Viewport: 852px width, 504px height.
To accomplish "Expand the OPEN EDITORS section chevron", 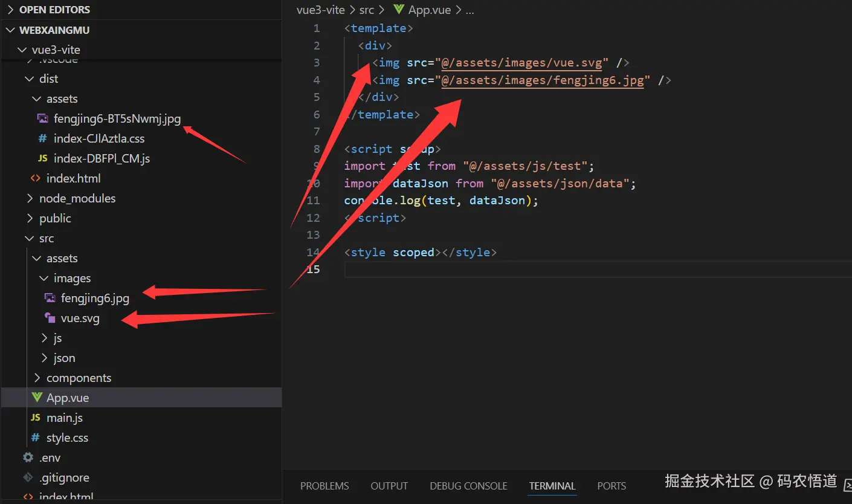I will pyautogui.click(x=10, y=10).
